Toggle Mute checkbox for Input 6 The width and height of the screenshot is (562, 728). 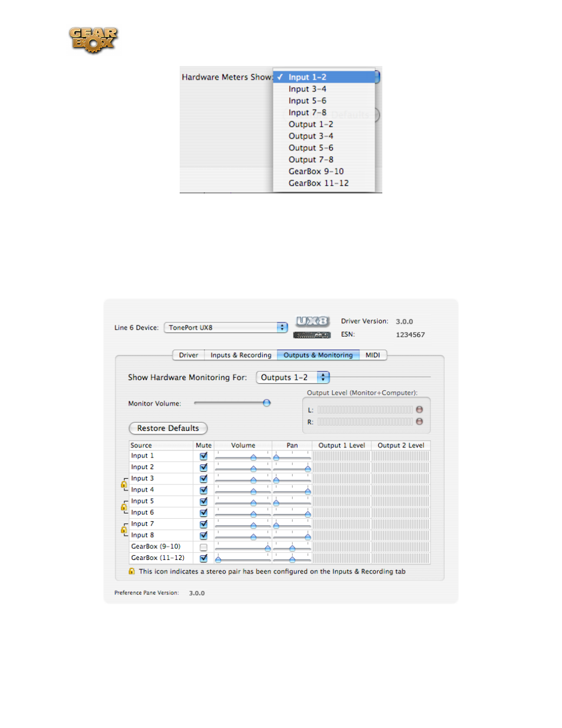coord(203,513)
